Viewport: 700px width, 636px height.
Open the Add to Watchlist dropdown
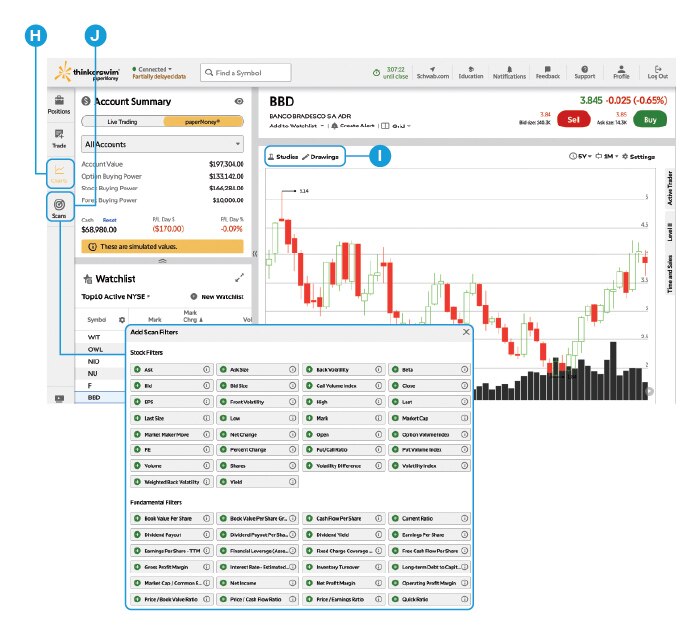[x=296, y=126]
